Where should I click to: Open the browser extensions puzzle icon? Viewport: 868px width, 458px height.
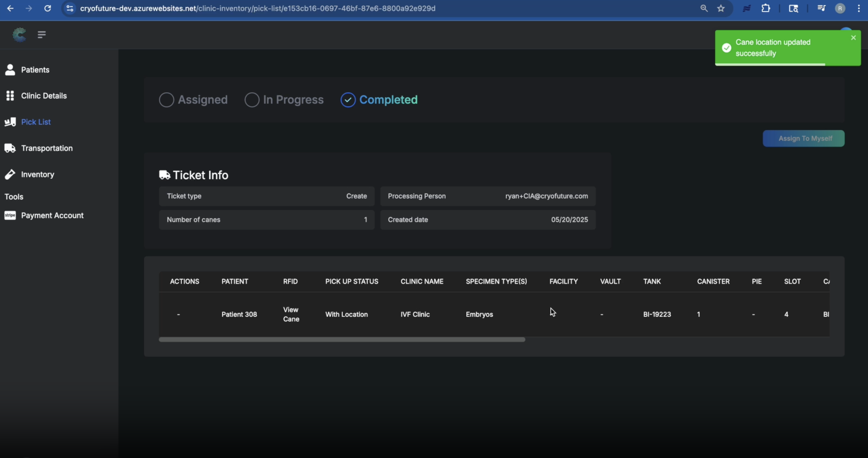click(766, 8)
